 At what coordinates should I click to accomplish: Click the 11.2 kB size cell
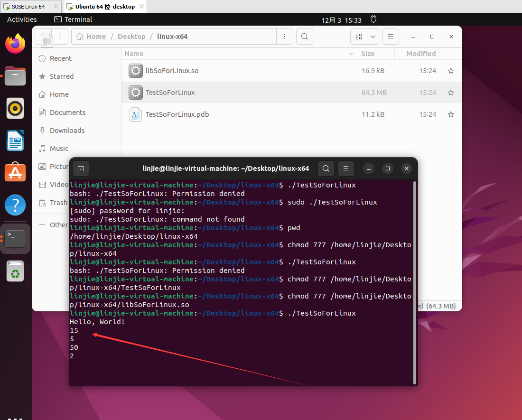[373, 114]
